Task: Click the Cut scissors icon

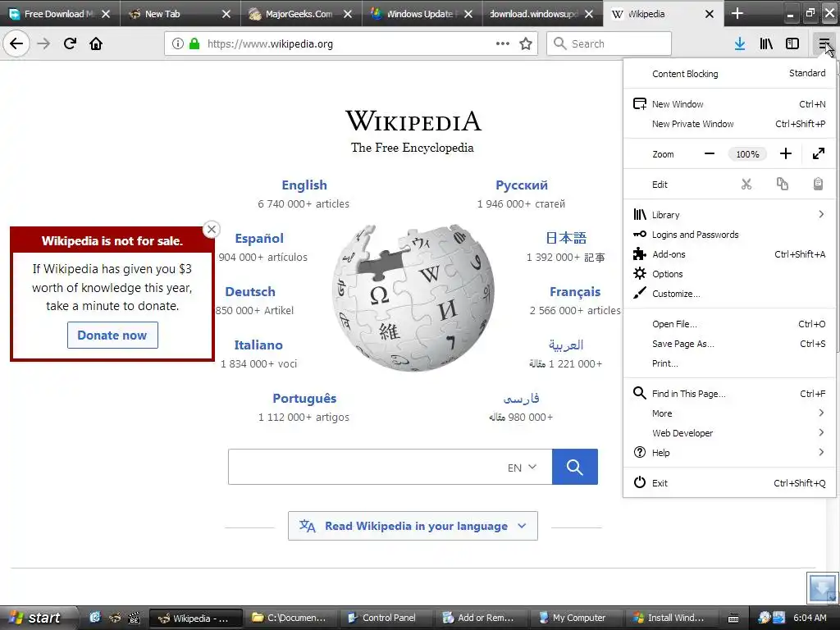Action: 746,185
